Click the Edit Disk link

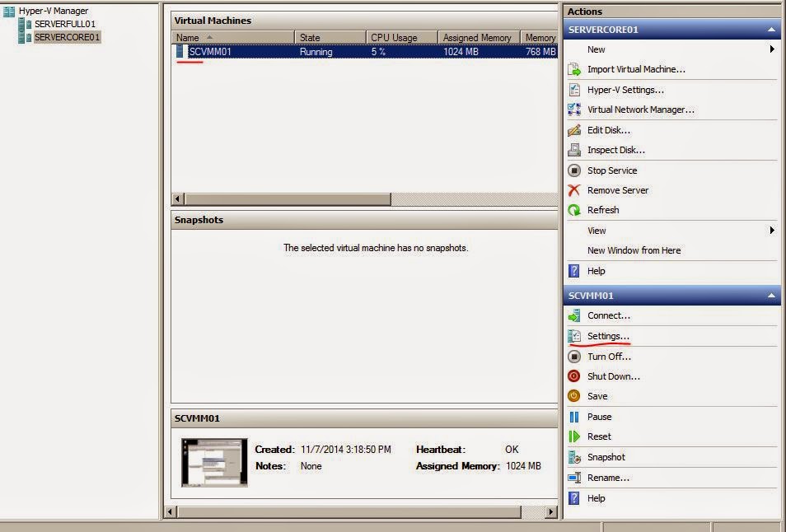[609, 130]
